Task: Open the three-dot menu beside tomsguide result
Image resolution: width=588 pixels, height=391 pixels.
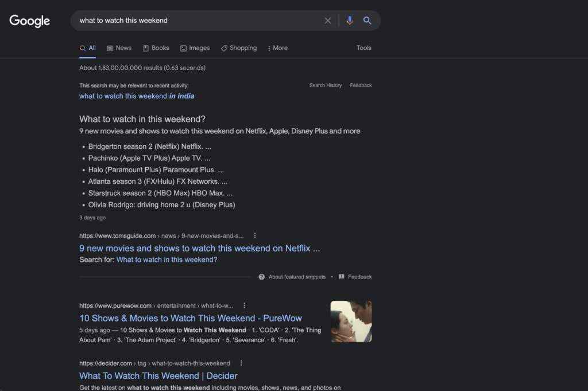Action: [x=255, y=235]
